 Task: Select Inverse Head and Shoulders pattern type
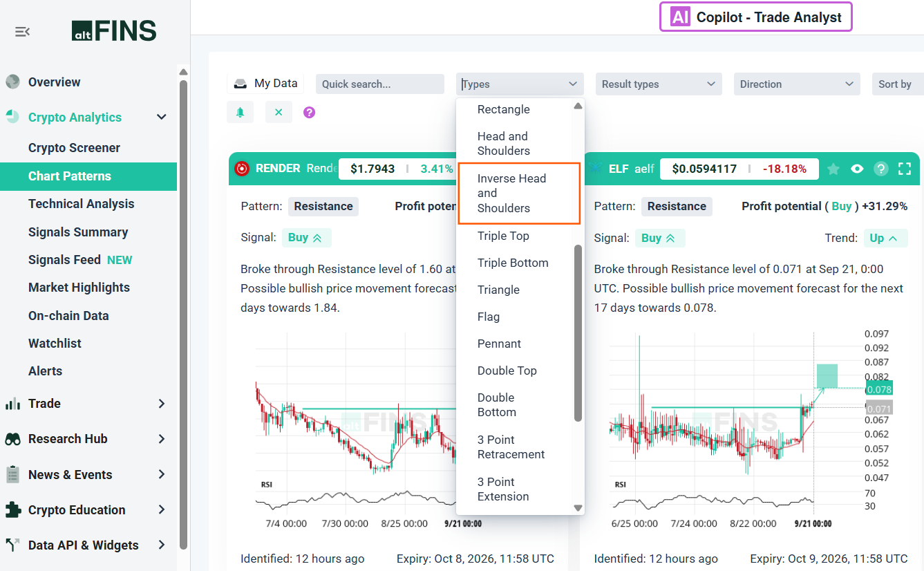point(519,194)
